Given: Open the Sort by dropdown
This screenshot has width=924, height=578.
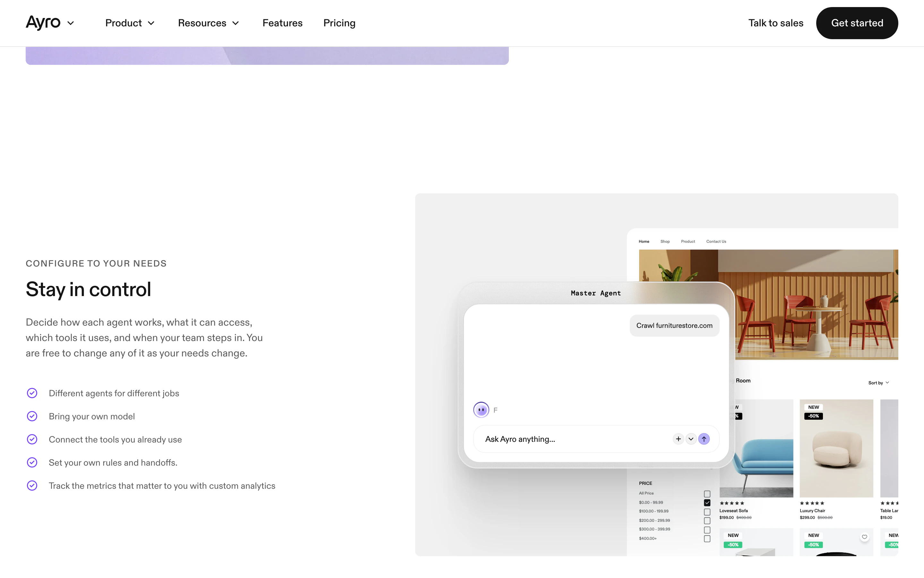Looking at the screenshot, I should (878, 383).
